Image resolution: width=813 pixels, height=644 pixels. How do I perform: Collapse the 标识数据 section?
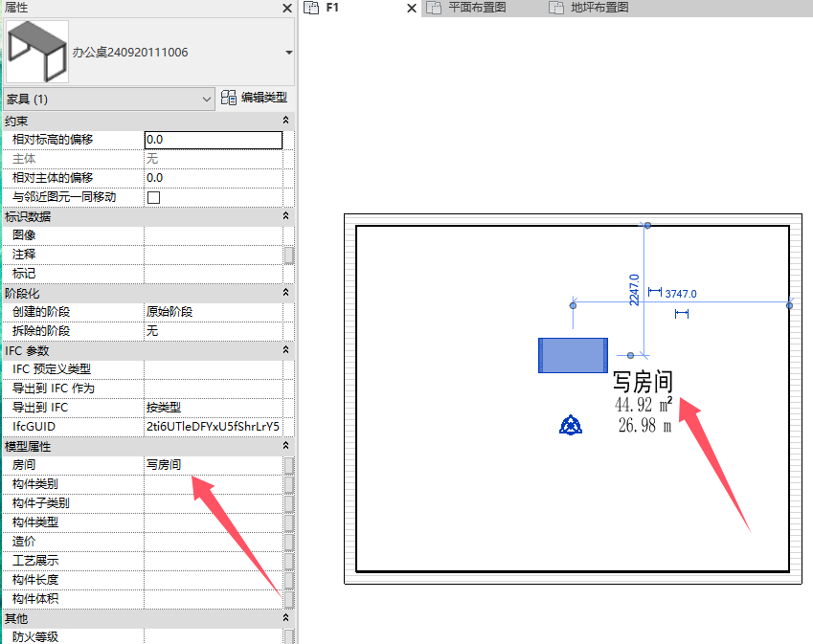pos(285,216)
